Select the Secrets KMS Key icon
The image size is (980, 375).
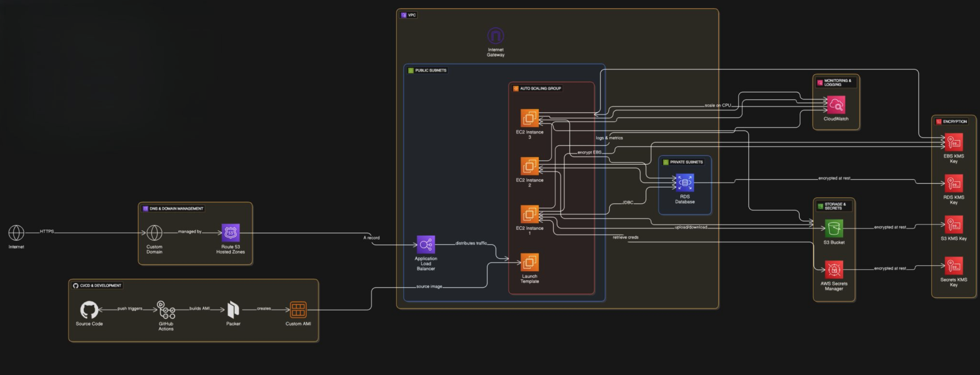[x=954, y=266]
